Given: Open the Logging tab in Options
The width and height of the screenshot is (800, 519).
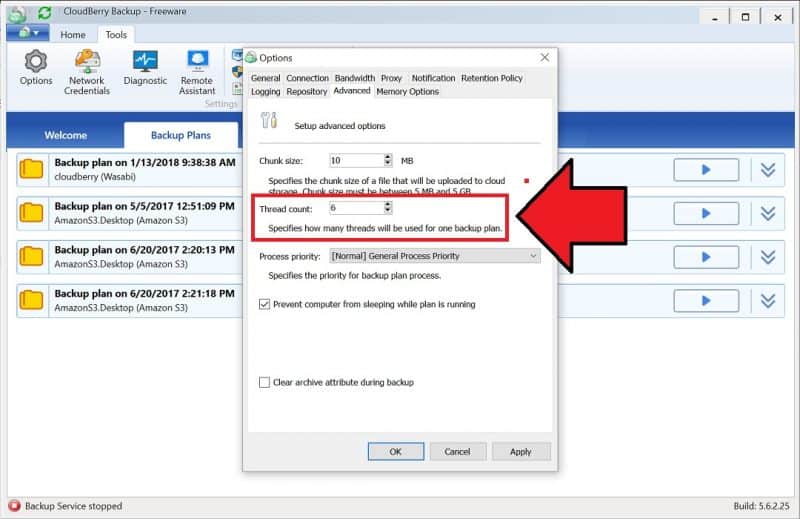Looking at the screenshot, I should (x=265, y=91).
